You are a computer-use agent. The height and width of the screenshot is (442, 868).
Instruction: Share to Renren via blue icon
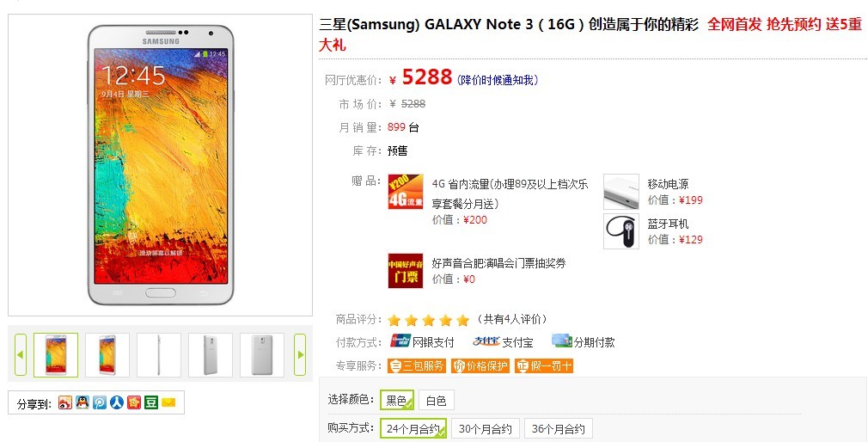pos(116,402)
